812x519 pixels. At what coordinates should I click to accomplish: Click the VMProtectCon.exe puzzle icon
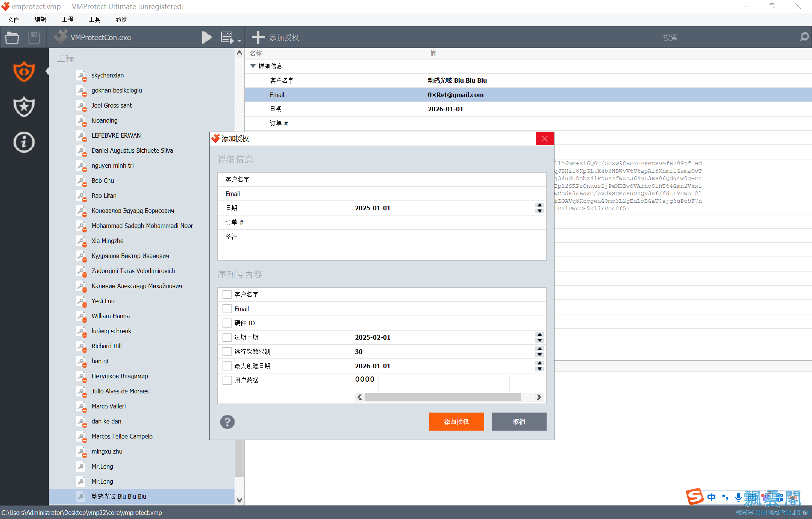pos(61,37)
